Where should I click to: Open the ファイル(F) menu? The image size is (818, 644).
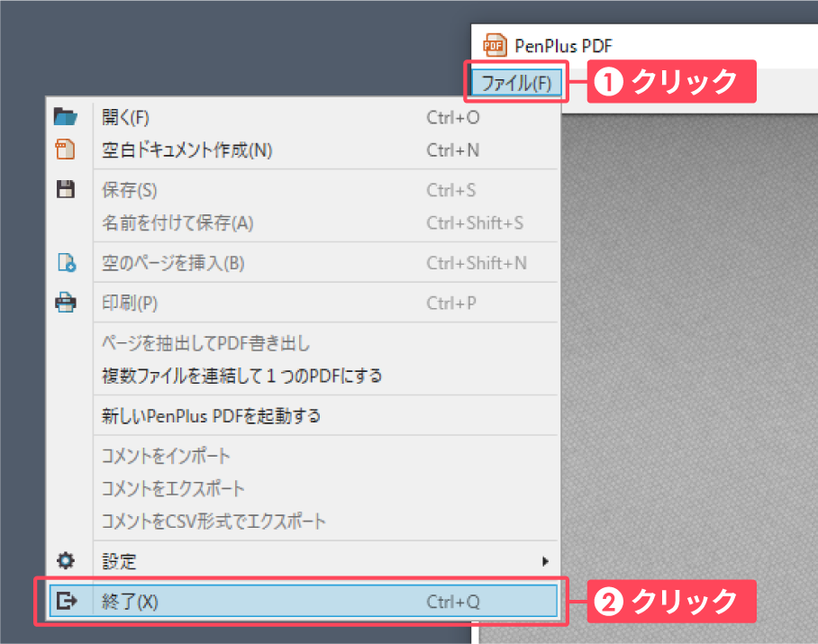[x=516, y=83]
